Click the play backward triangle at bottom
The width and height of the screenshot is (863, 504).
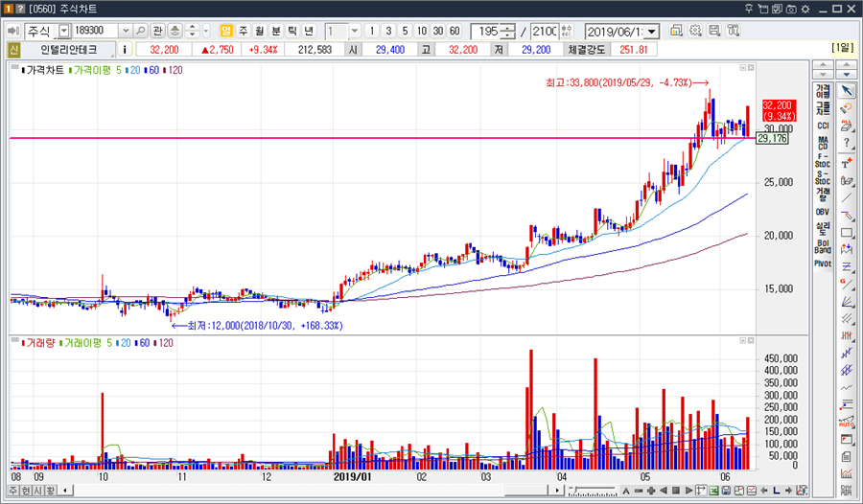(x=664, y=491)
